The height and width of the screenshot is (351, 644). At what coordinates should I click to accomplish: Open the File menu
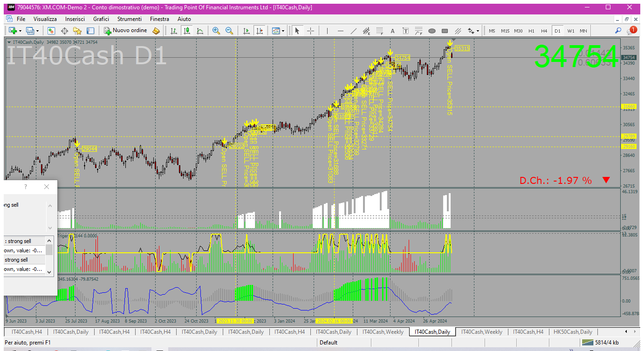pos(21,19)
